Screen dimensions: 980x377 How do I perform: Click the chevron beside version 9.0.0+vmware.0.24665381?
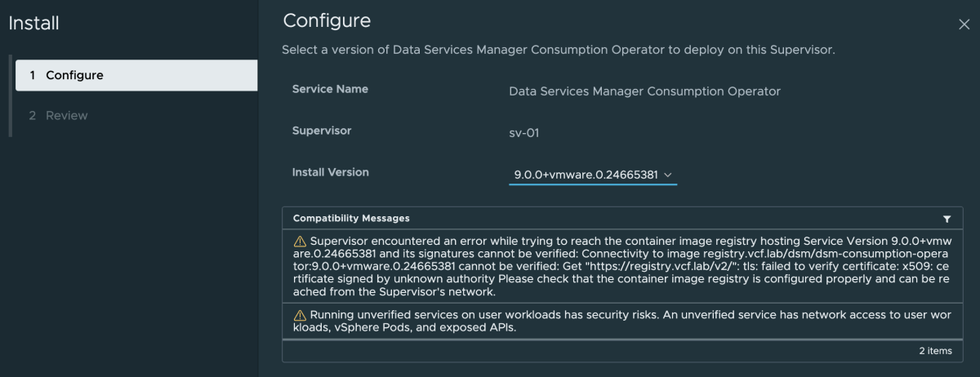pyautogui.click(x=667, y=175)
